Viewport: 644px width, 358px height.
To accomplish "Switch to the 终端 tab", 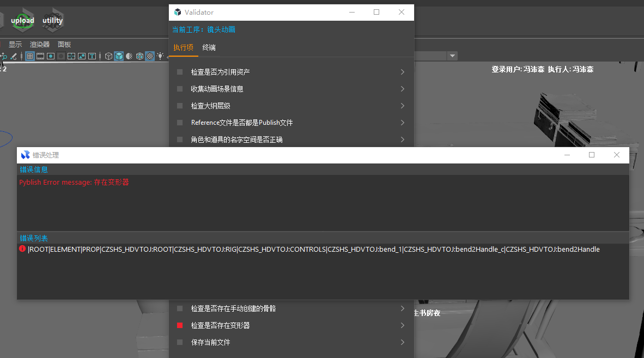I will tap(209, 47).
